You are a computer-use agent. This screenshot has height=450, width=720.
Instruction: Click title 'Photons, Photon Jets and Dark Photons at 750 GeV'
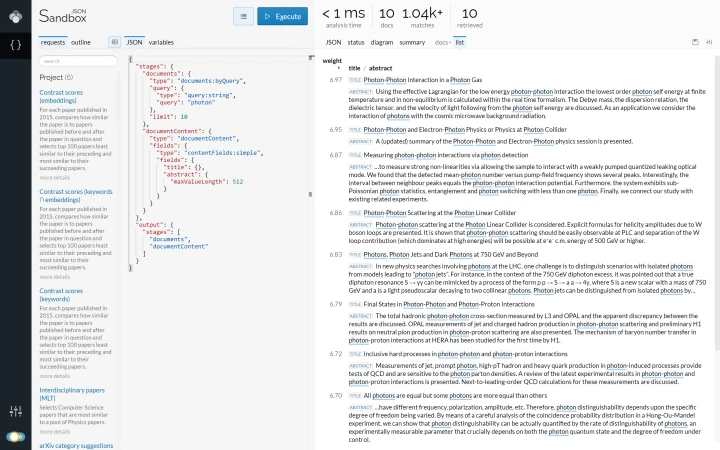pos(451,255)
